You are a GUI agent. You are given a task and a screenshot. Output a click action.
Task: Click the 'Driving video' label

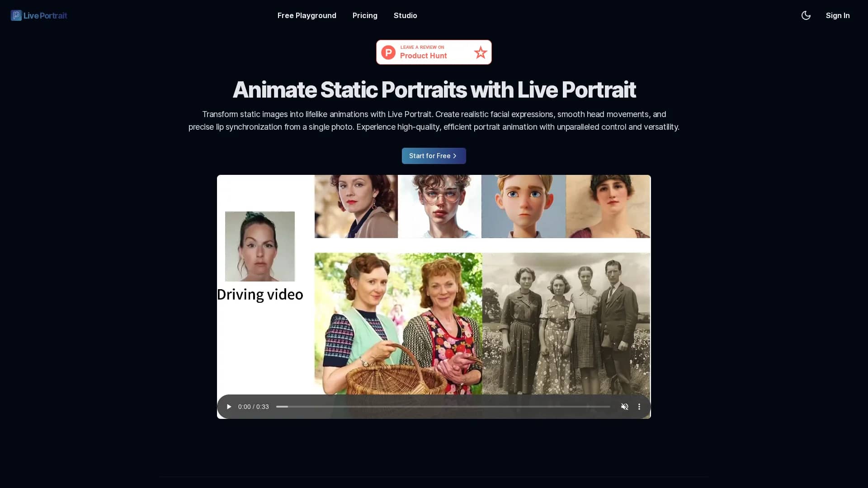pos(260,295)
